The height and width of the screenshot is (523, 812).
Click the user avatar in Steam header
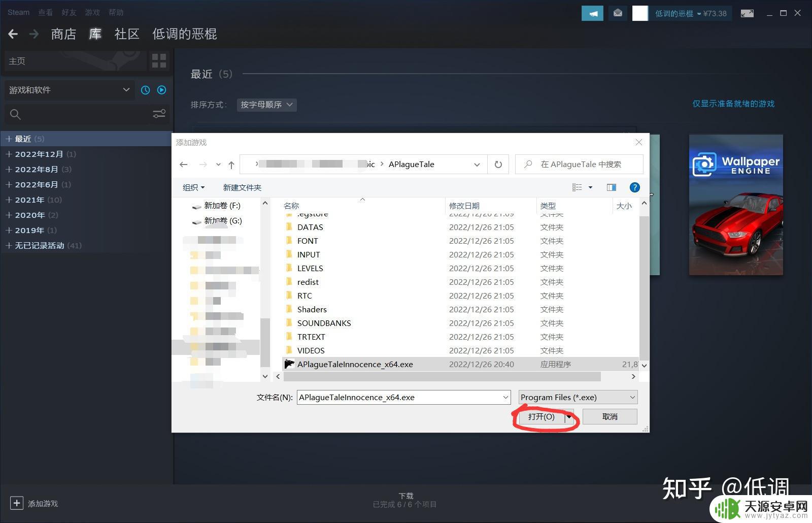click(640, 13)
